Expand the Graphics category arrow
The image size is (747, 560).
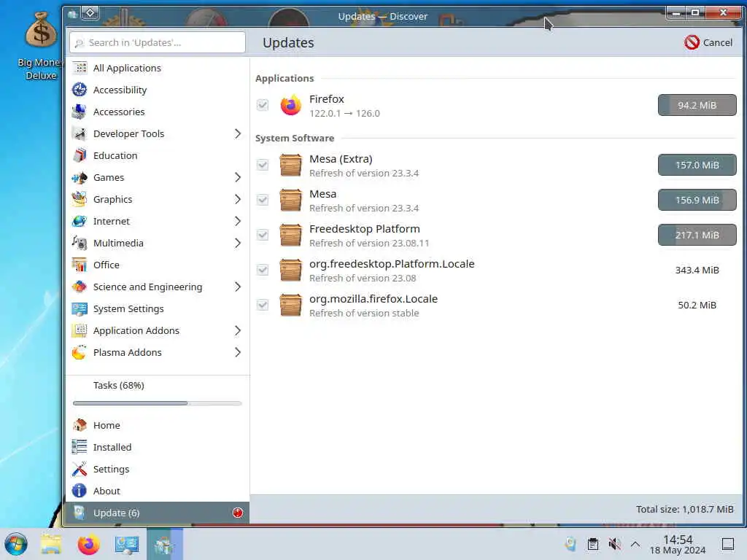click(238, 200)
